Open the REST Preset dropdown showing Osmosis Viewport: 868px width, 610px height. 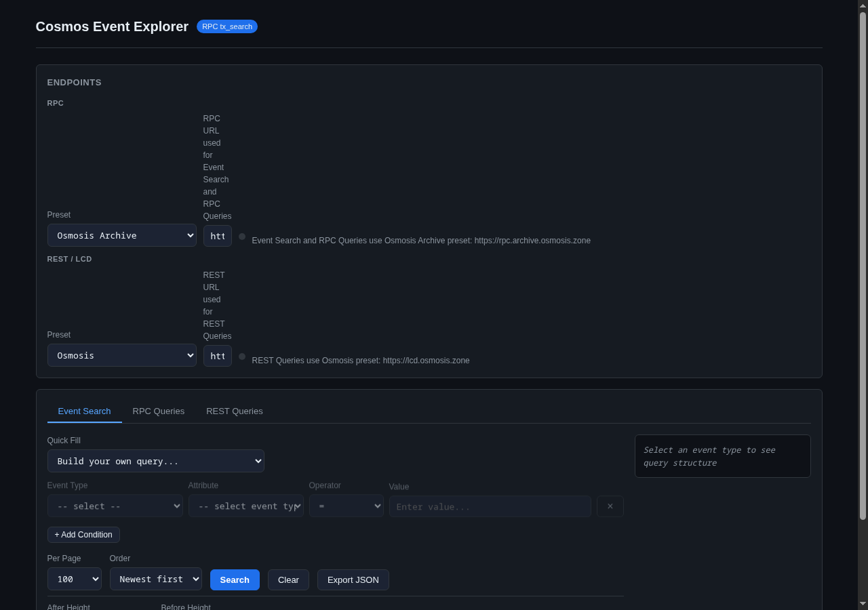point(122,355)
